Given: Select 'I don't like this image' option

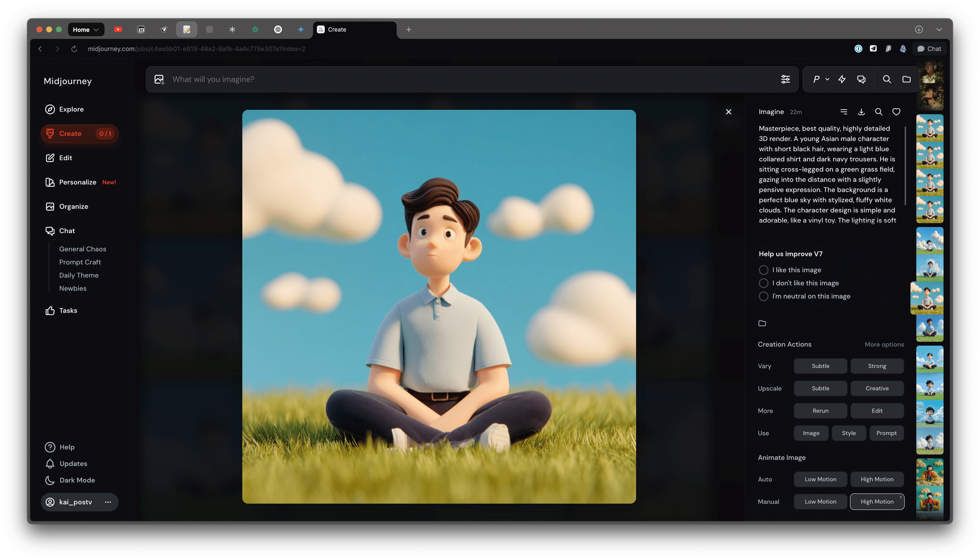Looking at the screenshot, I should [x=763, y=283].
